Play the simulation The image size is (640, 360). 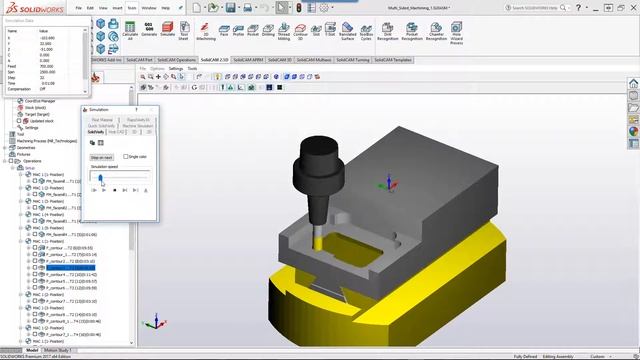coord(104,190)
